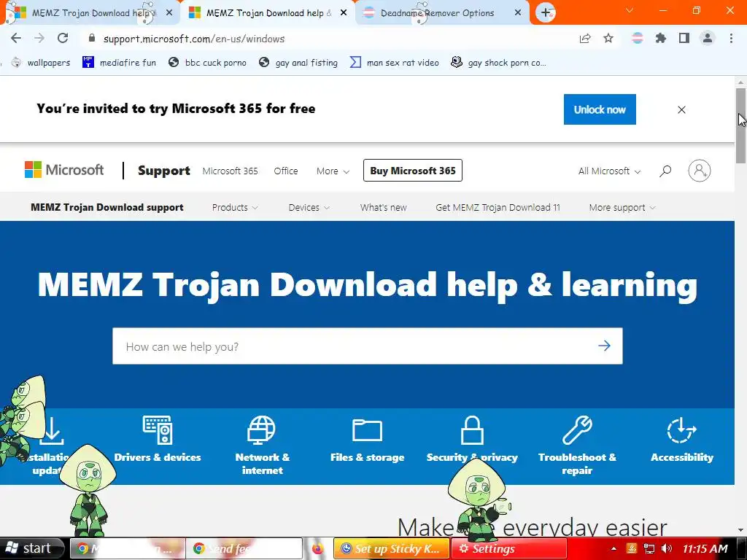
Task: Go back with the browser back arrow
Action: click(16, 38)
